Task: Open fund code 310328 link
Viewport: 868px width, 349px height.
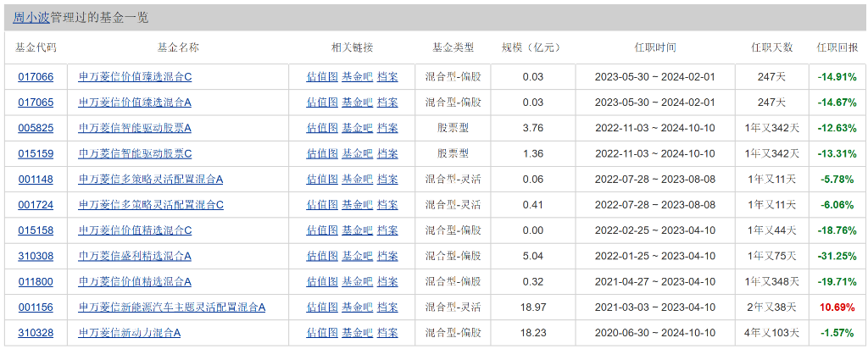Action: pos(36,333)
